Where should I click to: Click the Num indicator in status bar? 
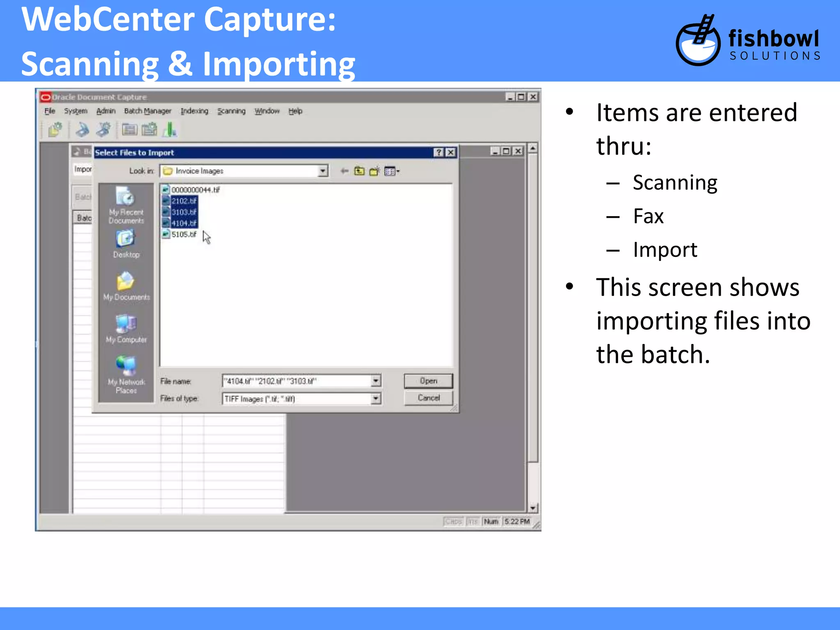point(491,522)
